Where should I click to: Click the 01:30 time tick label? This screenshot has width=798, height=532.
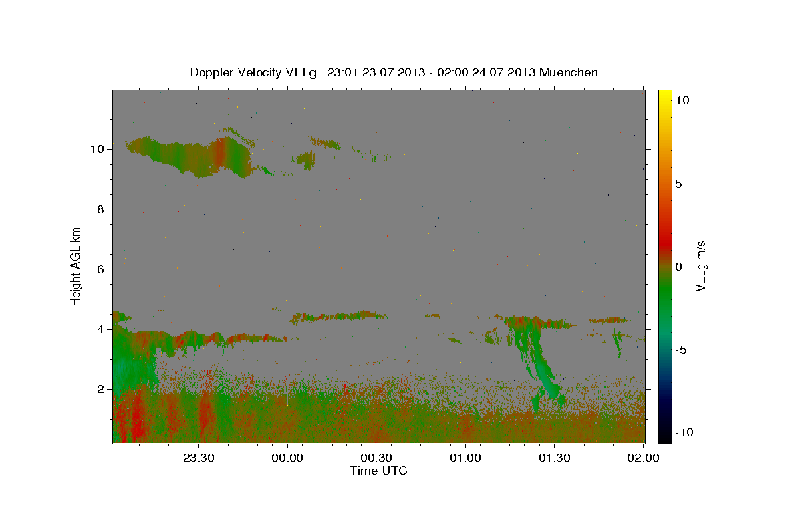(553, 458)
